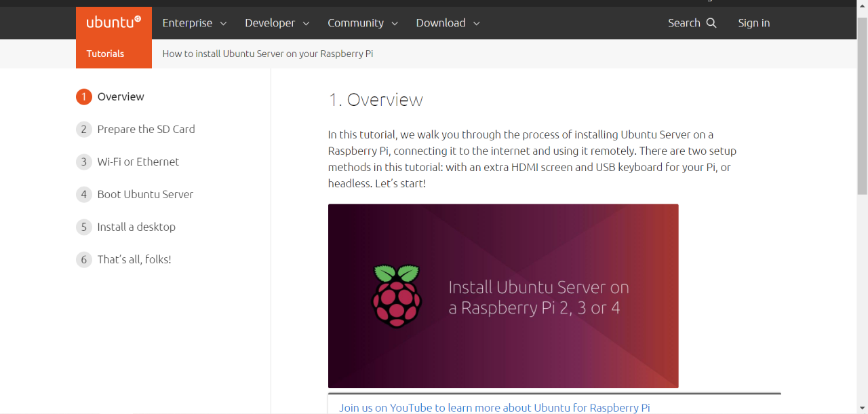Click the Ubuntu logo
The width and height of the screenshot is (868, 414).
(x=114, y=22)
